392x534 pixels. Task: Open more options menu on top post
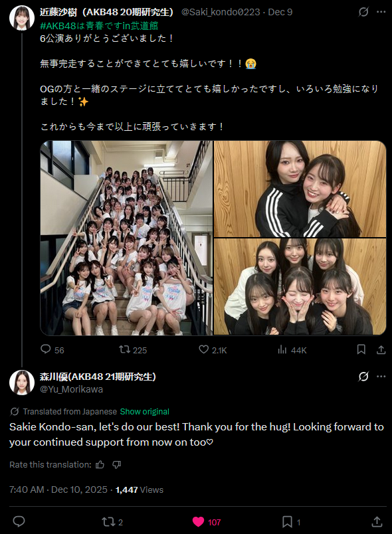click(381, 12)
